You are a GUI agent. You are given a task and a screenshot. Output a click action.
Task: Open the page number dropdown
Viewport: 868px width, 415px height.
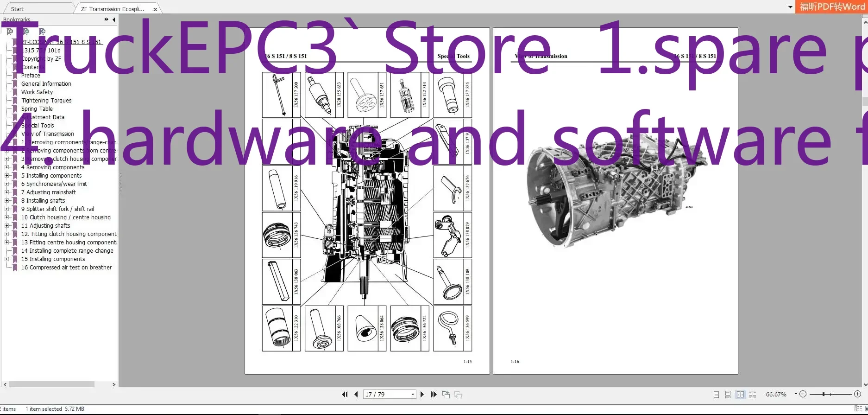pos(413,395)
